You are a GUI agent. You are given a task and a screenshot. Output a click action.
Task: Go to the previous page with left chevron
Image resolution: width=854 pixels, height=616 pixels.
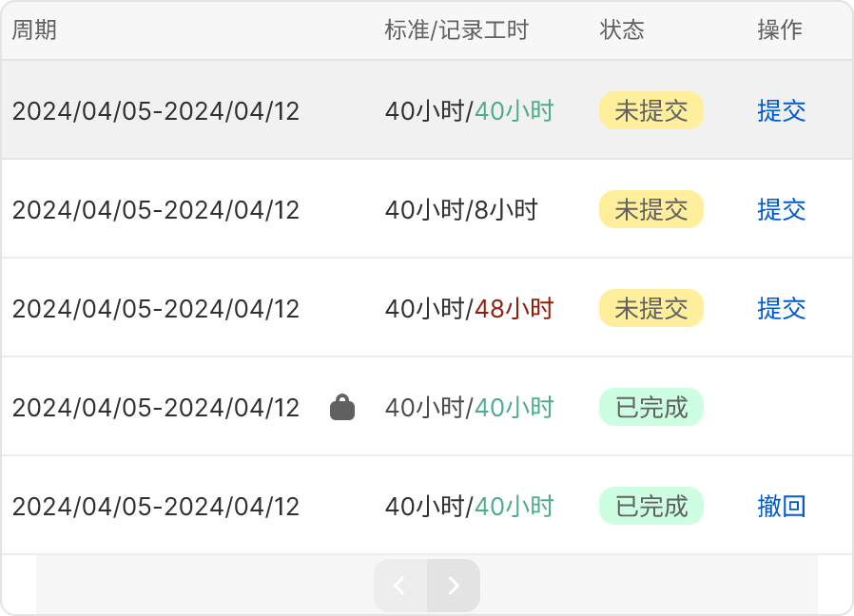(400, 586)
